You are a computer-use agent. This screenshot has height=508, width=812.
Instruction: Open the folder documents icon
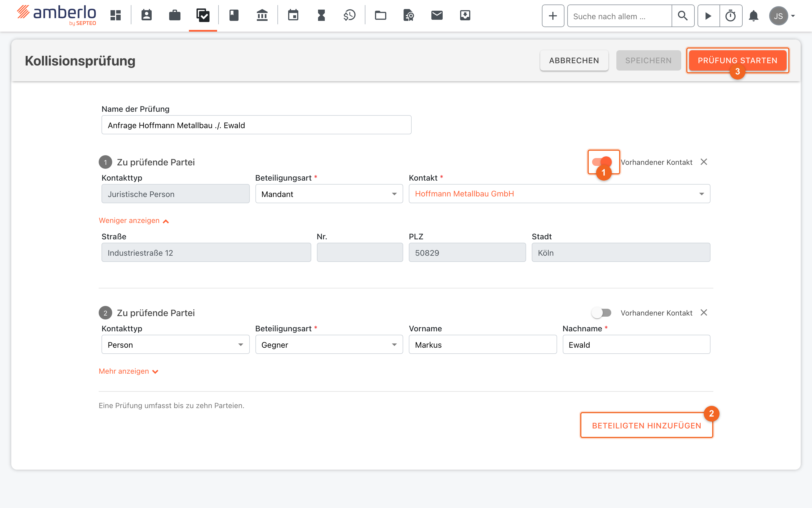381,16
